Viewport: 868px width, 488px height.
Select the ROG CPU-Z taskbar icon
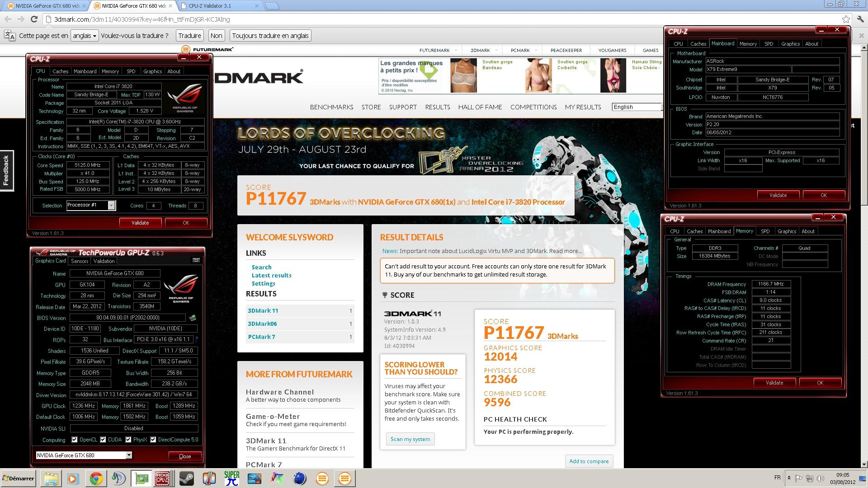pos(163,479)
